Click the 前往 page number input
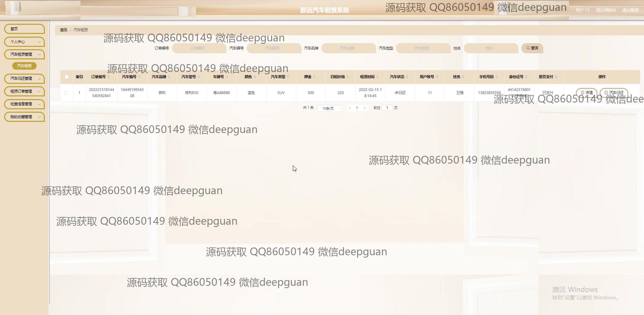Image resolution: width=644 pixels, height=315 pixels. coord(387,108)
